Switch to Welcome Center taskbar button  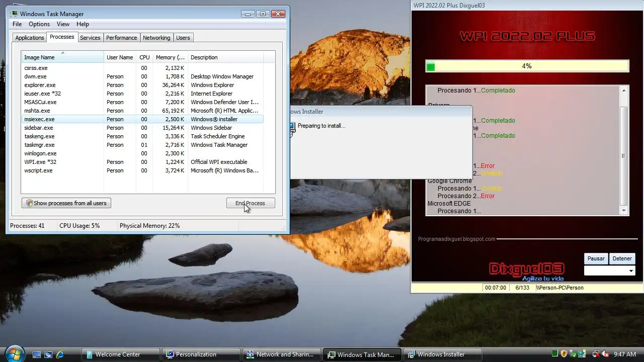tap(120, 354)
